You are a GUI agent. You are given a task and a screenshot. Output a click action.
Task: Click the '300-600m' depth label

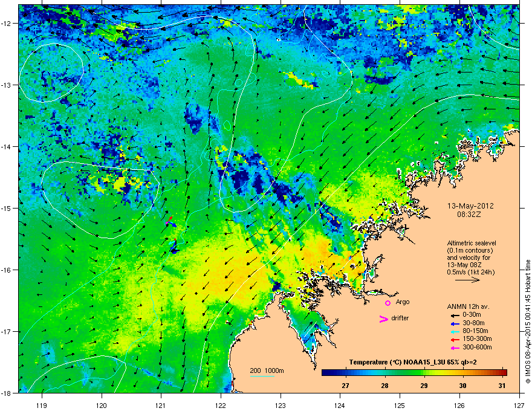click(x=477, y=347)
